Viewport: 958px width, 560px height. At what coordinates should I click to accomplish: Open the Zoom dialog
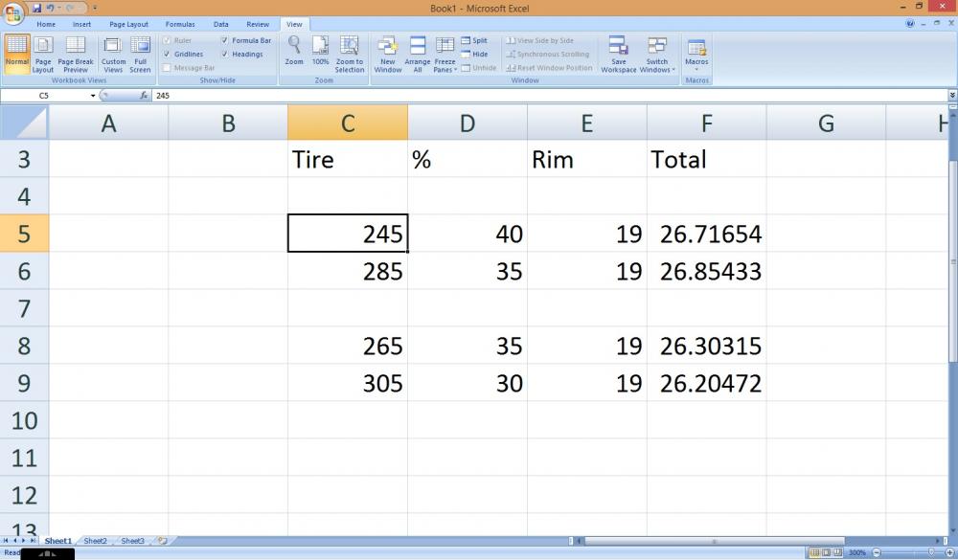click(294, 51)
